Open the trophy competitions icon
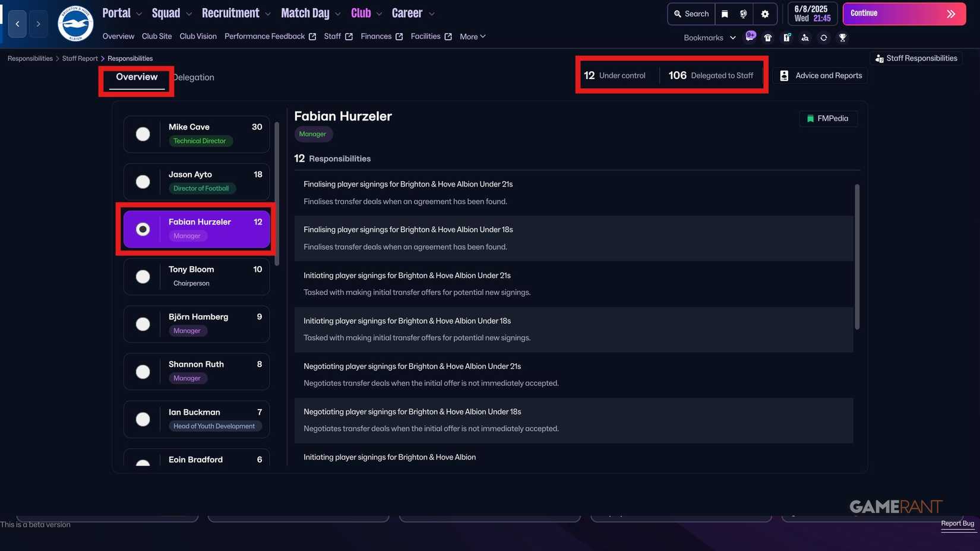 (x=842, y=37)
